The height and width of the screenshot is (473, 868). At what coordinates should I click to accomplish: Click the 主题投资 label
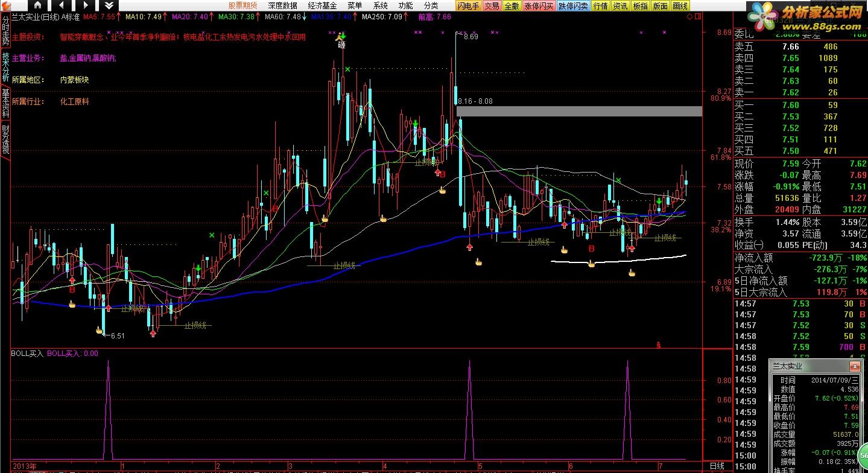[28, 37]
